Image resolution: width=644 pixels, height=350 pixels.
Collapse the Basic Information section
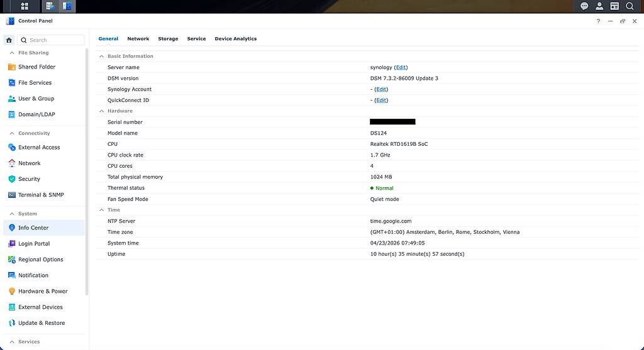tap(101, 56)
